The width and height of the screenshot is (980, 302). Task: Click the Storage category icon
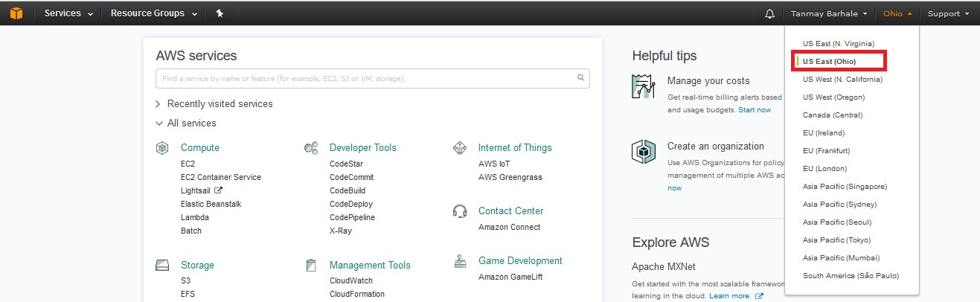(162, 266)
